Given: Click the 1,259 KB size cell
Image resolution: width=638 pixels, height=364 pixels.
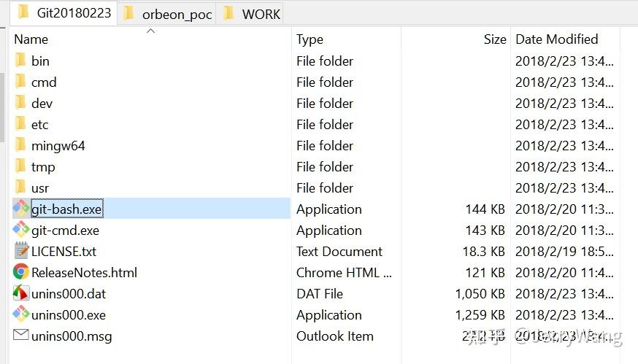Looking at the screenshot, I should click(x=480, y=315).
